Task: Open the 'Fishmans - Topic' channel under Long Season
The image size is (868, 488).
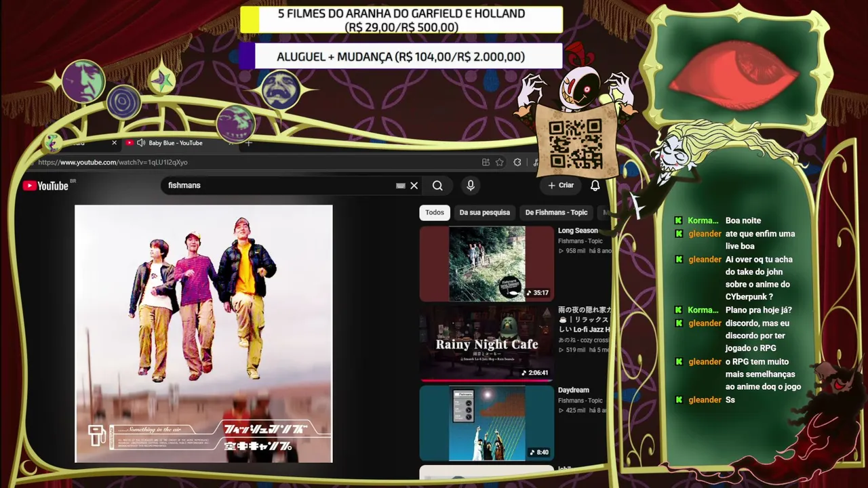Action: coord(580,241)
